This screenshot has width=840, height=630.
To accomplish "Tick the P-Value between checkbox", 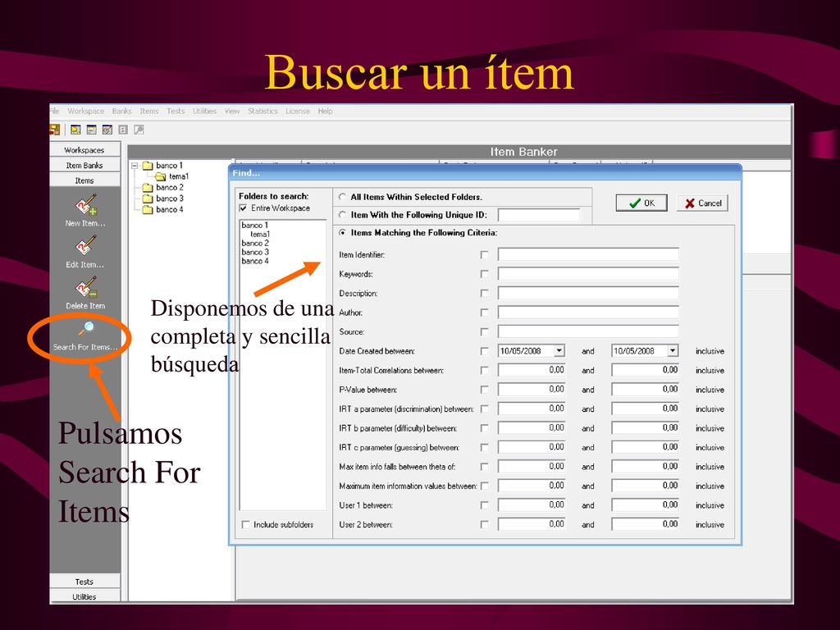I will click(x=485, y=390).
